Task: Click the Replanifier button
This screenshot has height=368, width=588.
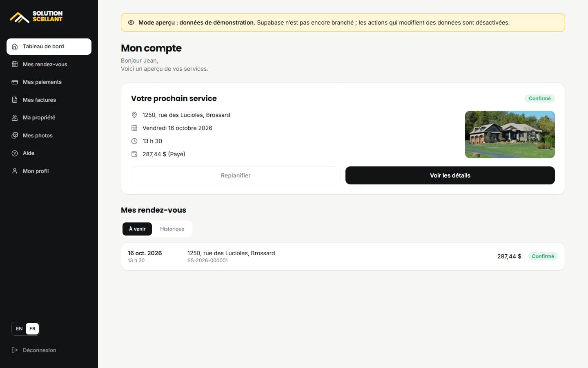Action: click(236, 175)
